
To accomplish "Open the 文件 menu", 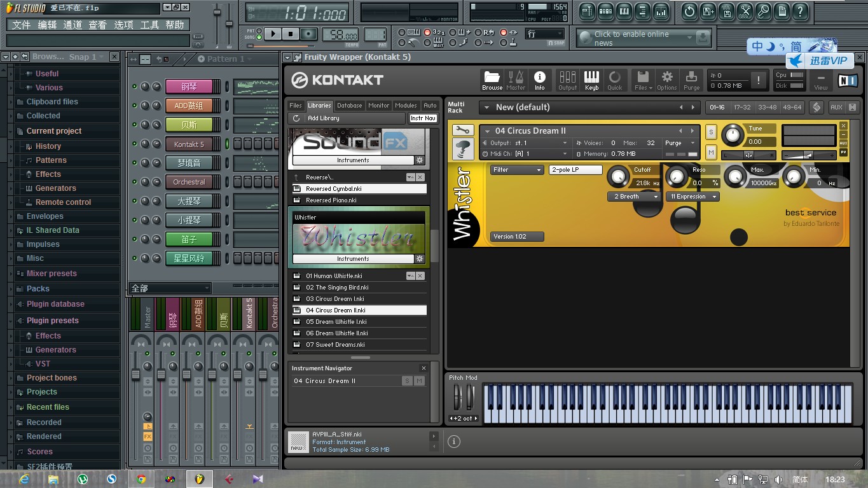I will [x=21, y=25].
